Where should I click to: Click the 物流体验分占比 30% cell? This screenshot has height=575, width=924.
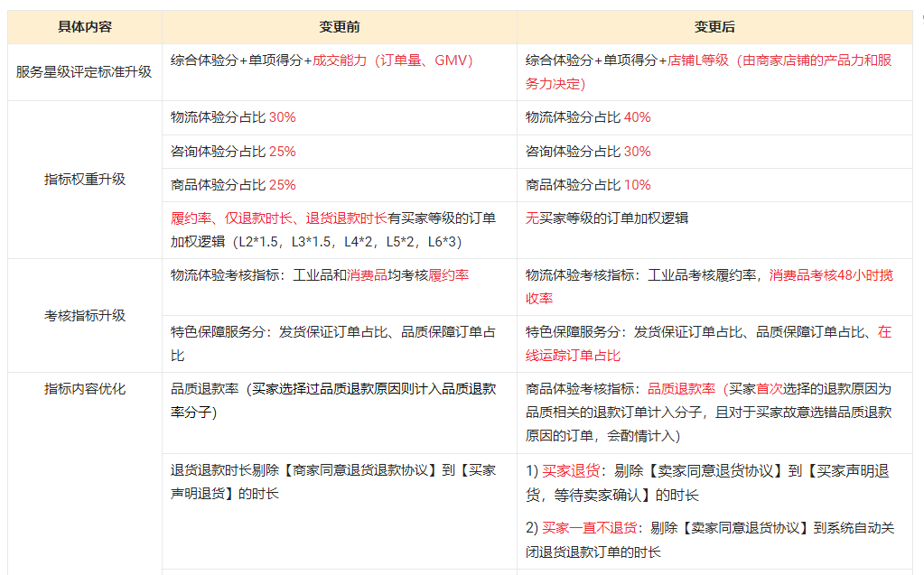click(x=233, y=117)
